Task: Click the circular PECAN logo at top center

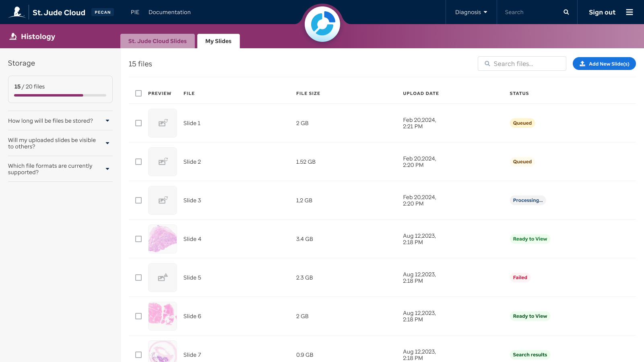Action: pos(322,24)
